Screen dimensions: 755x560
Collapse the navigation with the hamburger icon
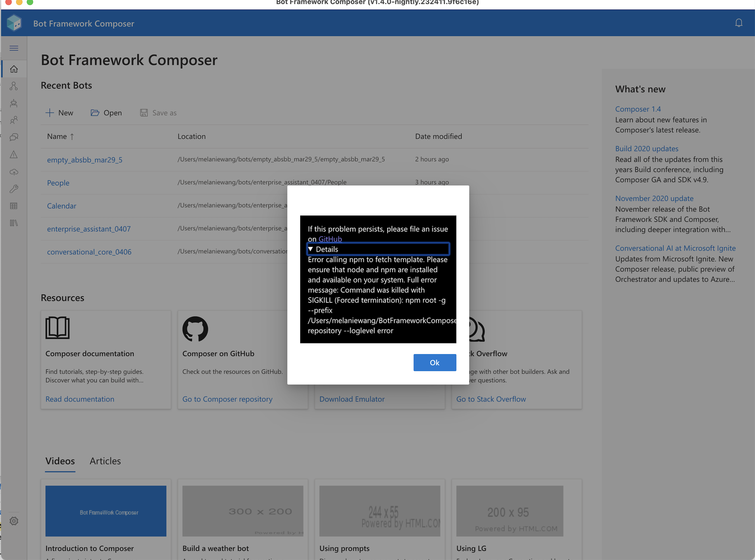pyautogui.click(x=14, y=48)
